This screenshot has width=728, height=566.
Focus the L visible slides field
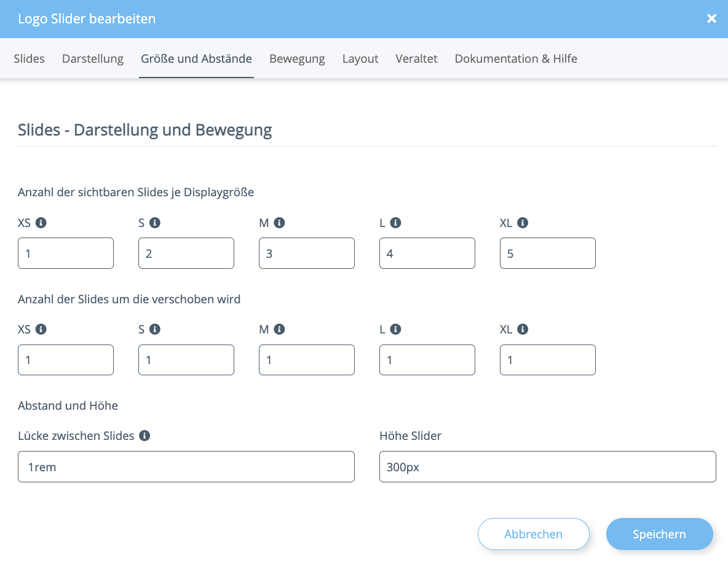[x=427, y=253]
